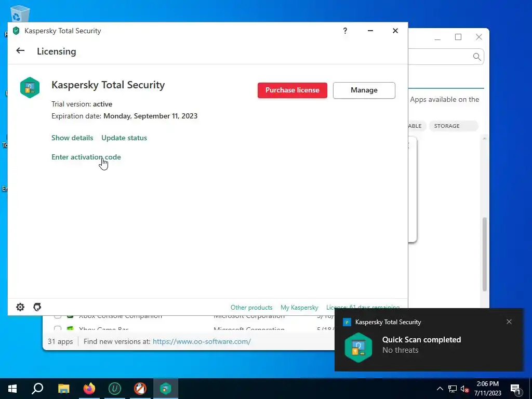The width and height of the screenshot is (532, 399).
Task: Open oo-software.com link in background window
Action: click(202, 341)
